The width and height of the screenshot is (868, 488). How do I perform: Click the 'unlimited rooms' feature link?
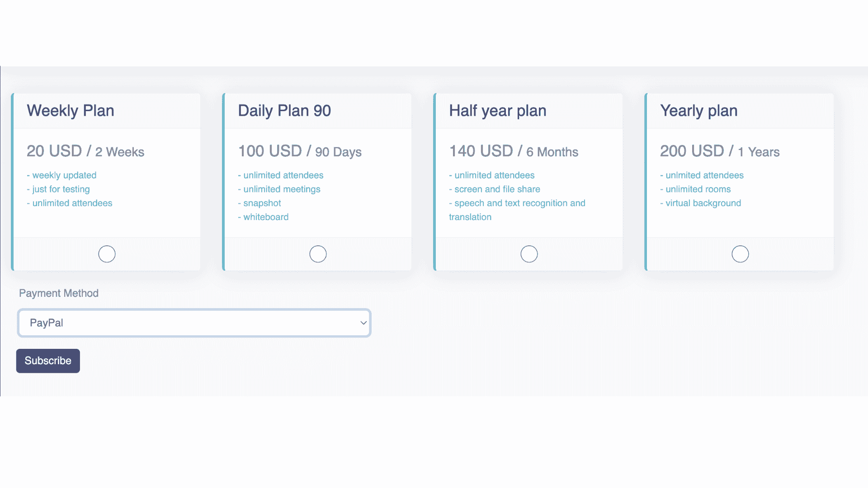(x=696, y=189)
